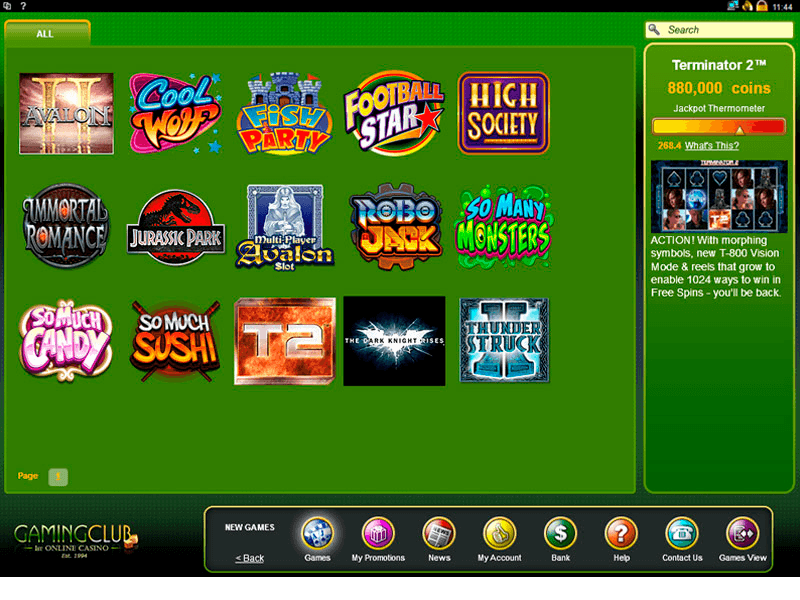Click the Terminator 2 jackpot title
Image resolution: width=800 pixels, height=600 pixels.
coord(719,65)
